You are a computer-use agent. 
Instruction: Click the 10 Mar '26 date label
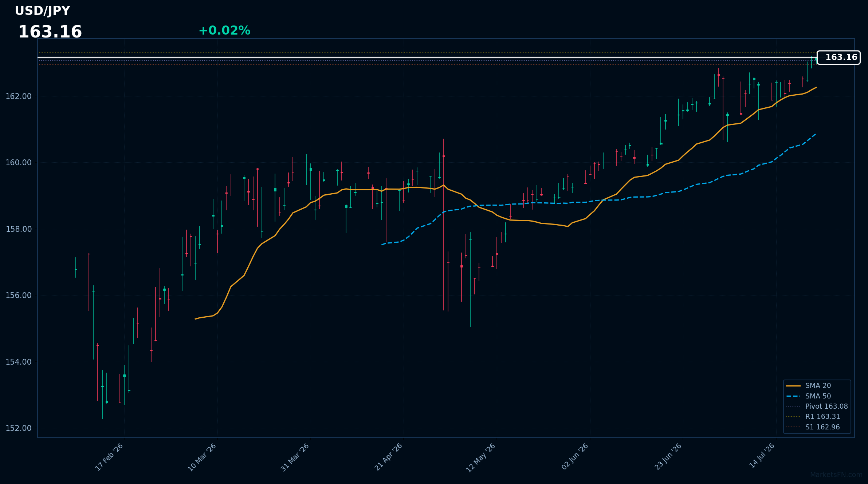pos(202,457)
